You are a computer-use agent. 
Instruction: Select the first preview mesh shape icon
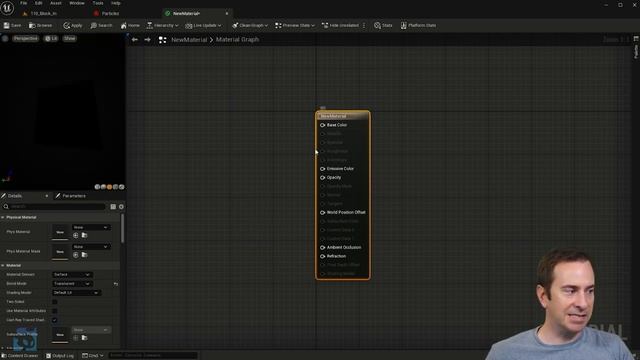point(97,187)
